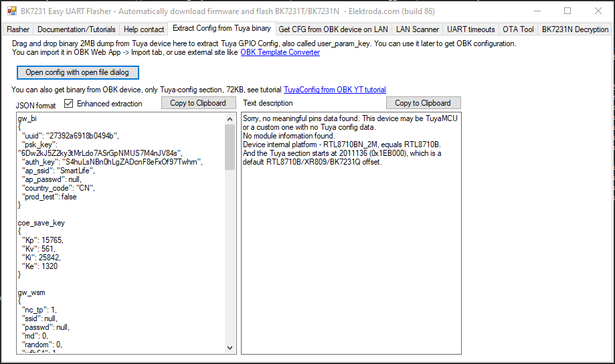Click Open config with open file dialog

(x=78, y=72)
